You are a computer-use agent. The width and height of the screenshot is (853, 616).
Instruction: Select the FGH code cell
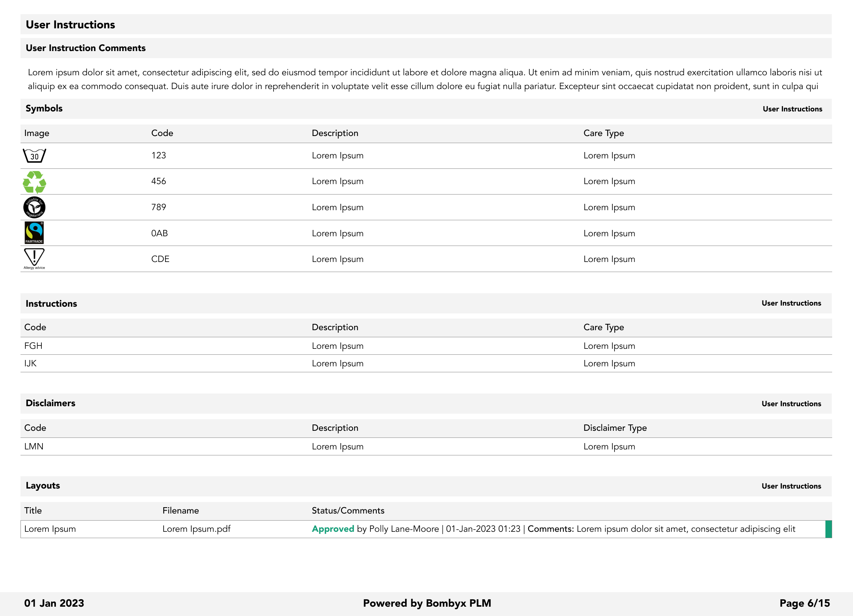coord(33,346)
